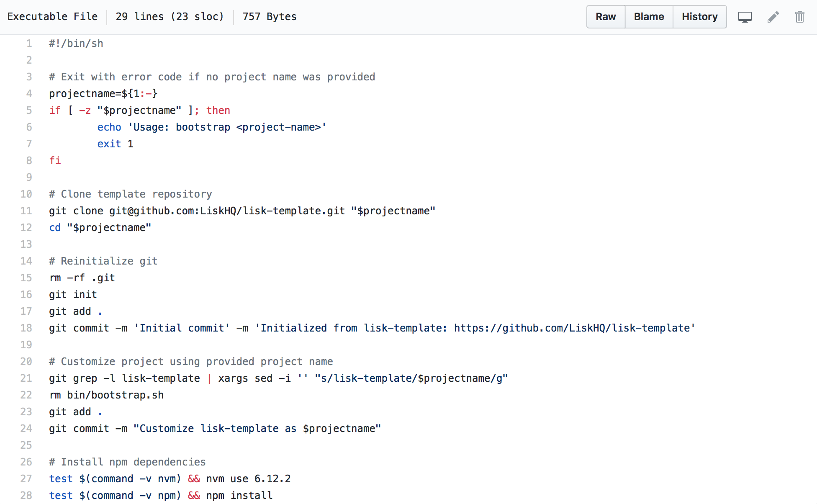This screenshot has width=817, height=504.
Task: Click the 'npm install' line
Action: pos(161,496)
